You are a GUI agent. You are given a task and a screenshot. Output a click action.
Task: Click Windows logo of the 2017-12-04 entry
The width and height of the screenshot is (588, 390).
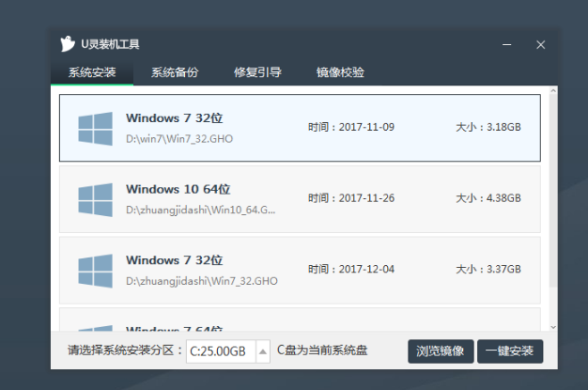click(96, 270)
